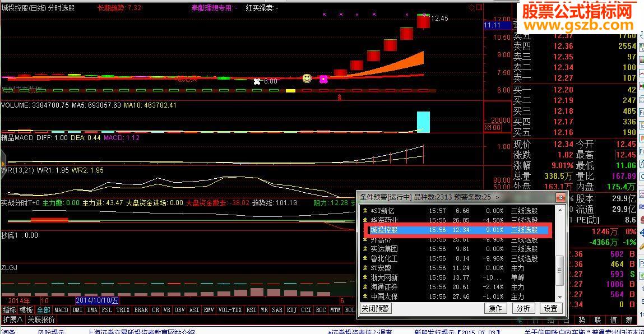Switch to the FSL indicator
Viewport: 644px width, 334px height.
(107, 310)
